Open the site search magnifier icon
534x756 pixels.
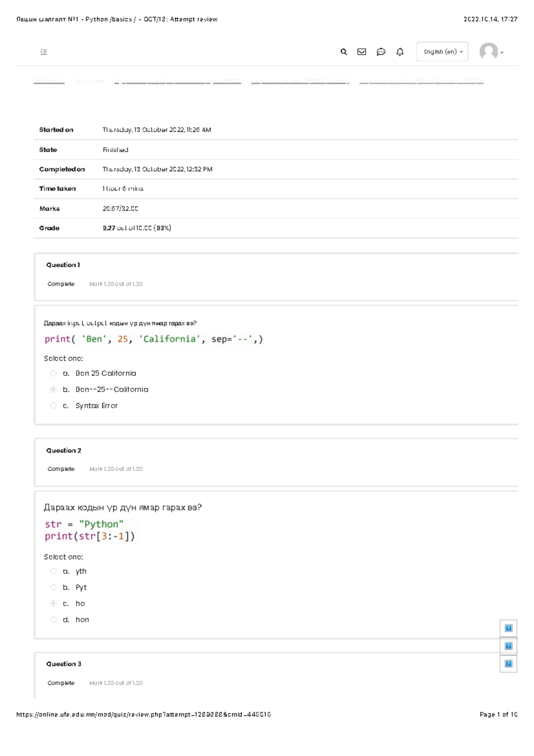coord(344,52)
